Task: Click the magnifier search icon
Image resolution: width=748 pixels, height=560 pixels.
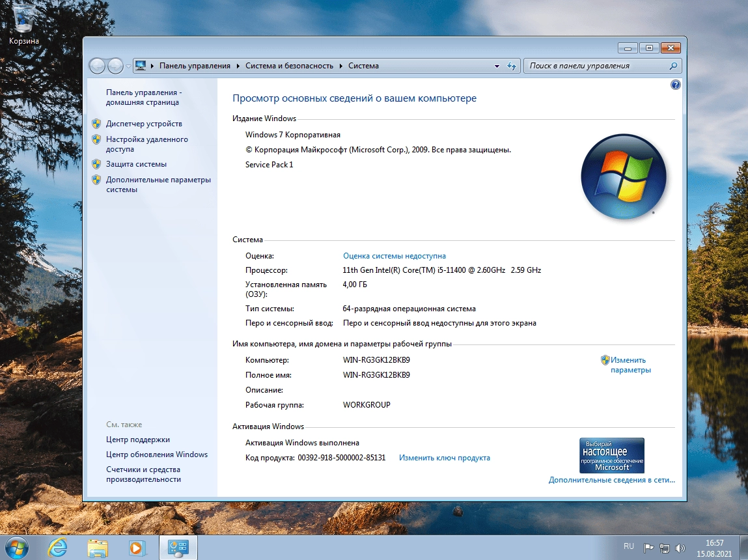Action: (x=674, y=66)
